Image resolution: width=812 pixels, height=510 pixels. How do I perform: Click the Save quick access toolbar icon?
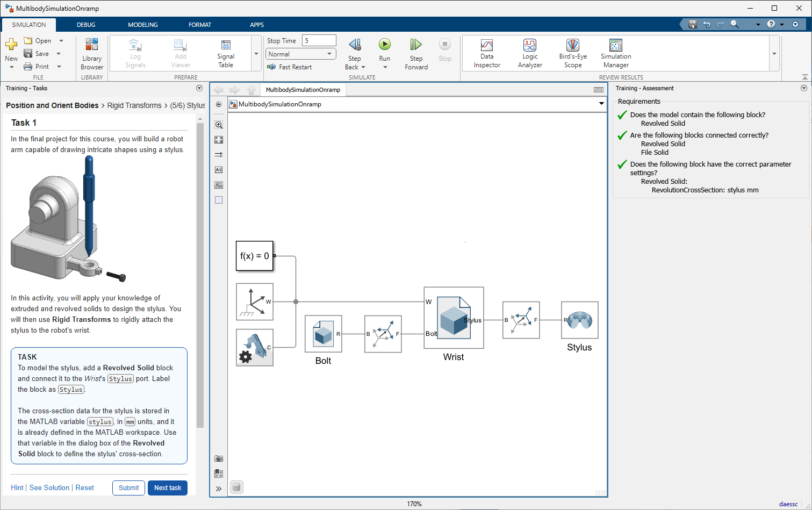693,25
